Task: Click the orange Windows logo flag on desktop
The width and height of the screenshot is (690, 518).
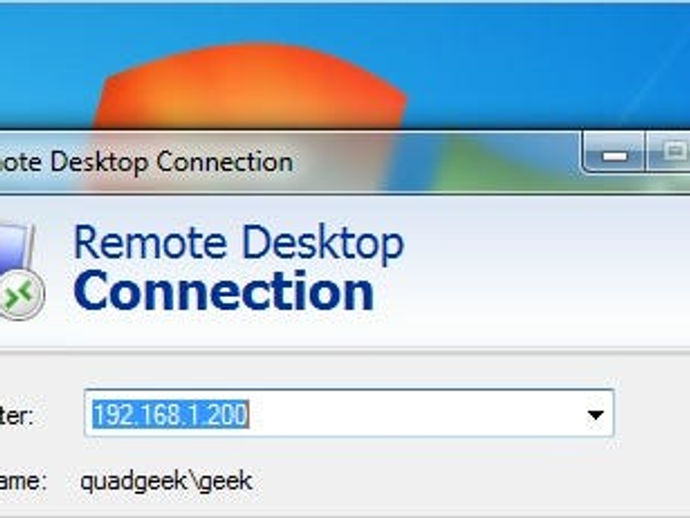Action: point(249,86)
